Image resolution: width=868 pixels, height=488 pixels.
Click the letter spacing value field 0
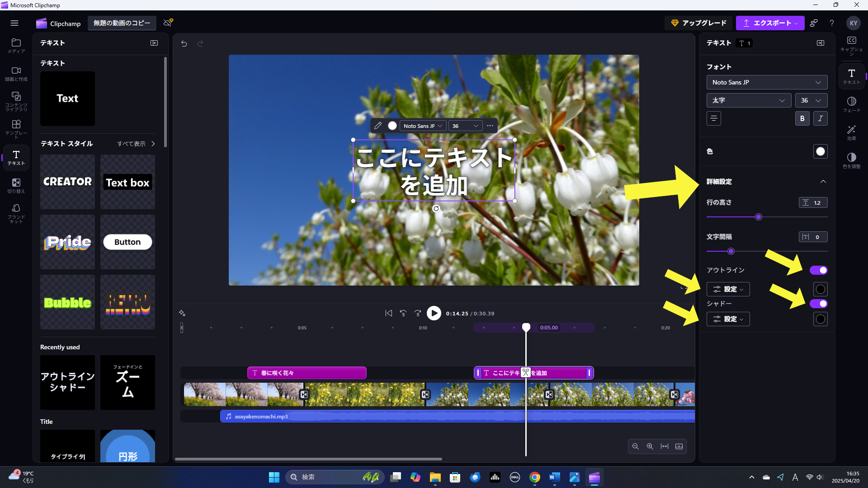[x=813, y=237]
